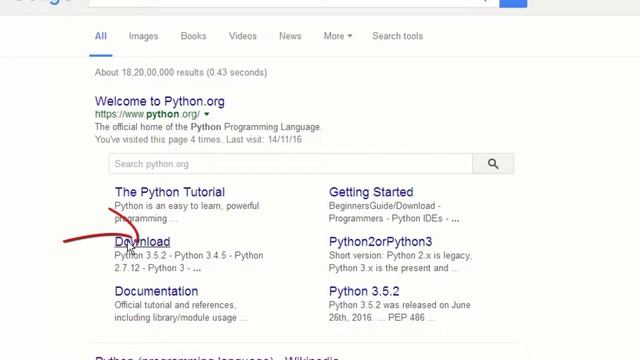Click 'The official home of the Python' description
This screenshot has height=360, width=640.
coord(208,127)
